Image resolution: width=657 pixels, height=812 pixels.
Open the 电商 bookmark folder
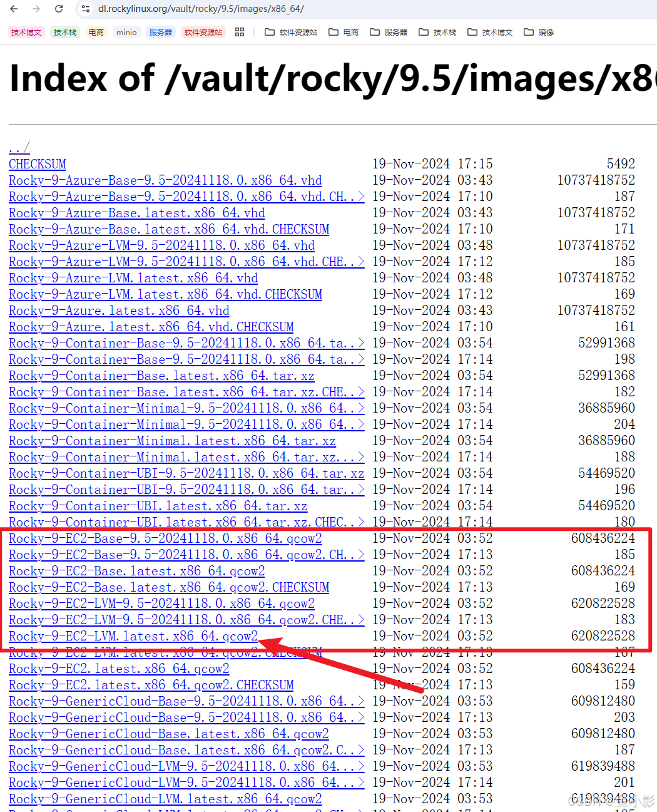344,32
